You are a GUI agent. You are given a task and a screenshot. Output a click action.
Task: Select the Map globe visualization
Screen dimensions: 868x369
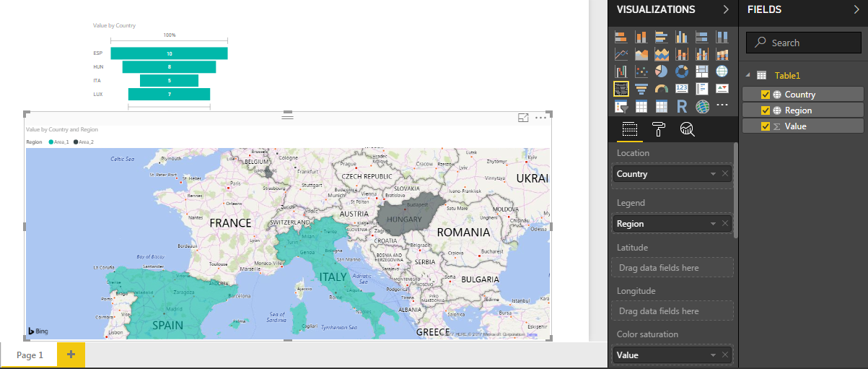(722, 71)
